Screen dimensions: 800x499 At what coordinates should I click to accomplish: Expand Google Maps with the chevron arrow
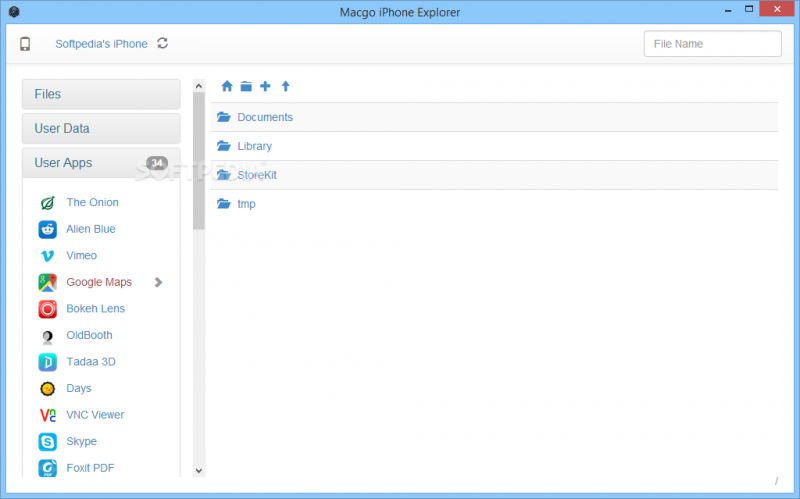pyautogui.click(x=158, y=282)
